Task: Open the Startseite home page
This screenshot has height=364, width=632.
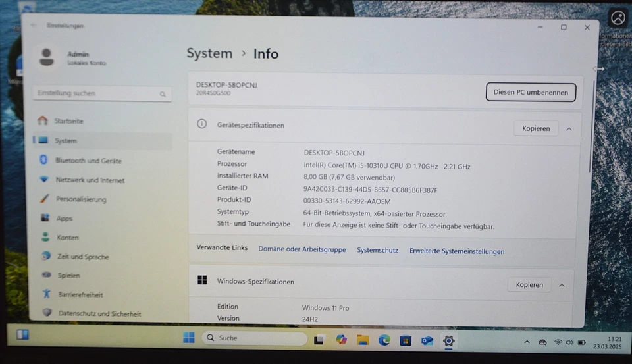Action: click(x=68, y=121)
